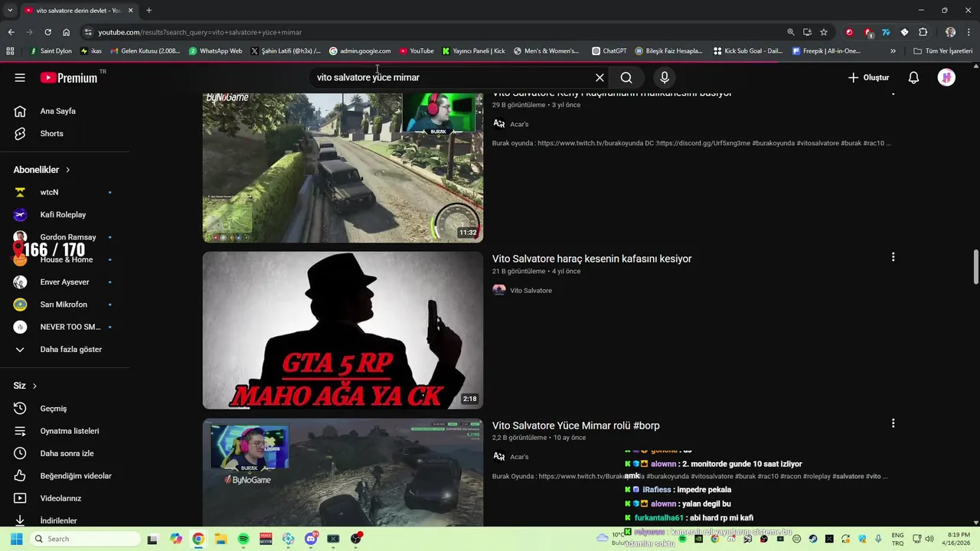The height and width of the screenshot is (551, 980).
Task: Open Yayıncı Paneli | Kick bookmark
Action: (x=473, y=51)
